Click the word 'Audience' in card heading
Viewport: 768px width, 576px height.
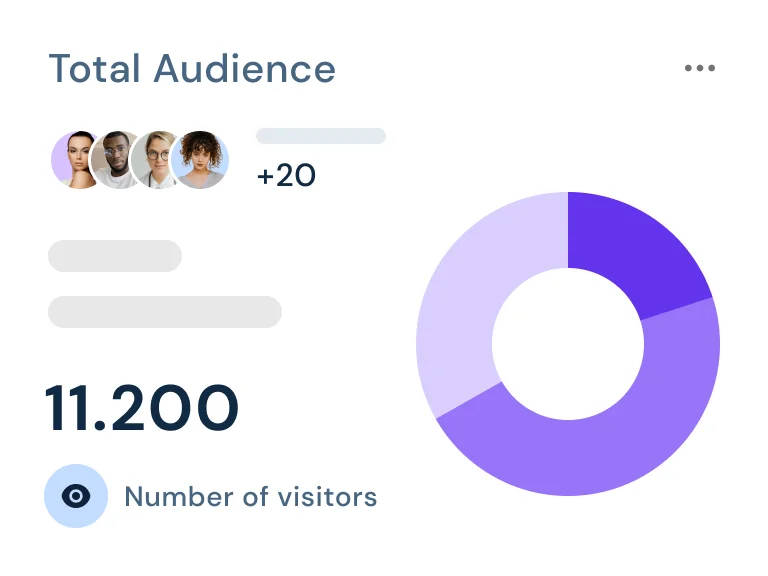[244, 69]
